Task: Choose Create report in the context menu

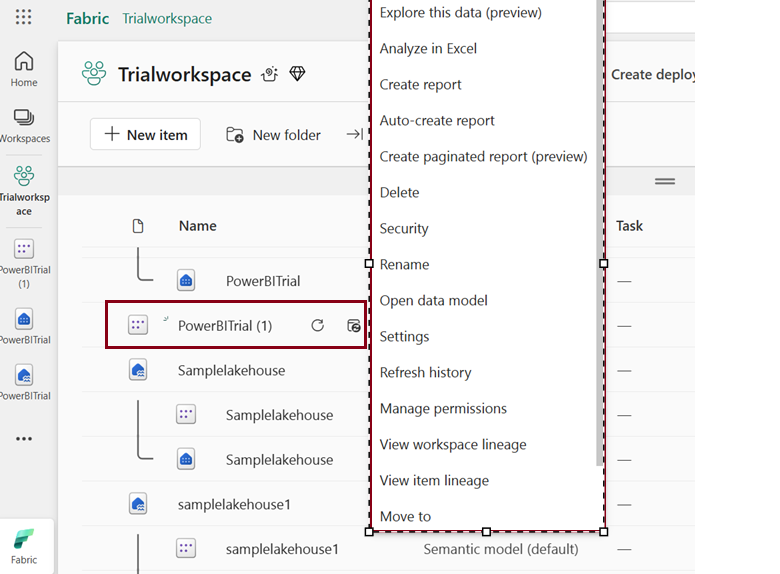Action: [420, 85]
